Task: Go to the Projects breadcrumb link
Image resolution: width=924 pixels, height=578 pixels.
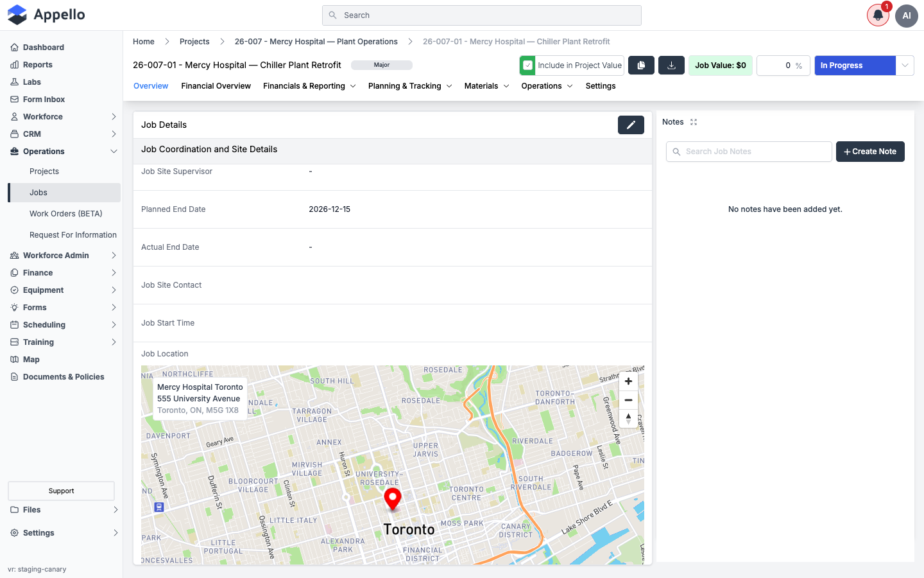Action: 194,42
